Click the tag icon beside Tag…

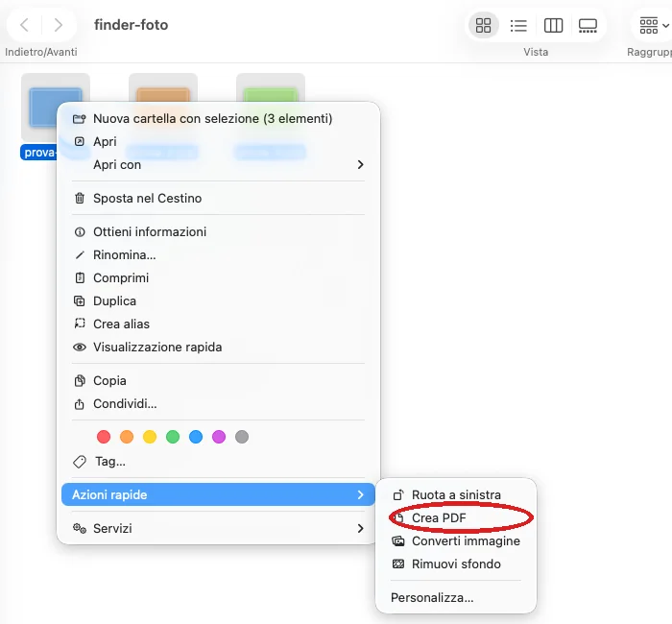click(80, 462)
